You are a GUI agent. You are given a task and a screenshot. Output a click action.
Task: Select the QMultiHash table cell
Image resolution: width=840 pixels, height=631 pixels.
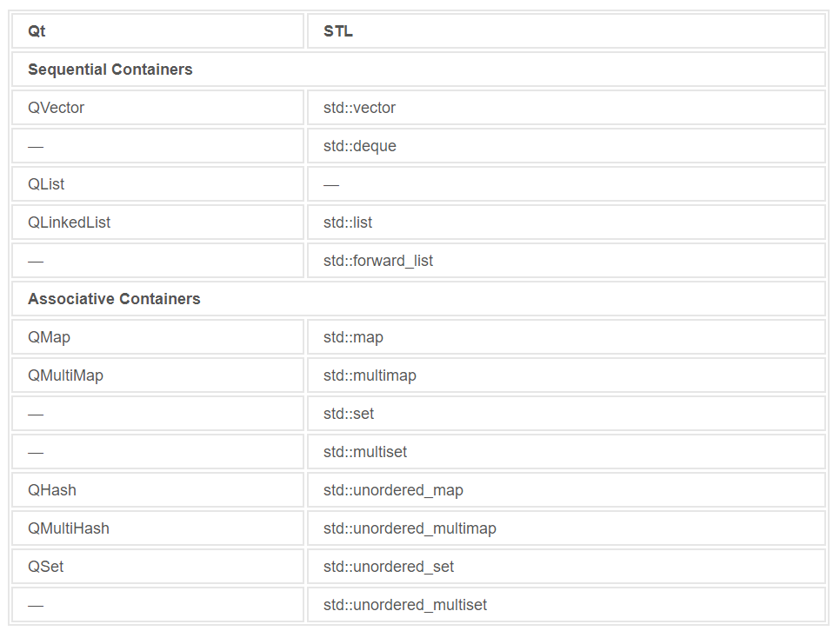click(69, 528)
